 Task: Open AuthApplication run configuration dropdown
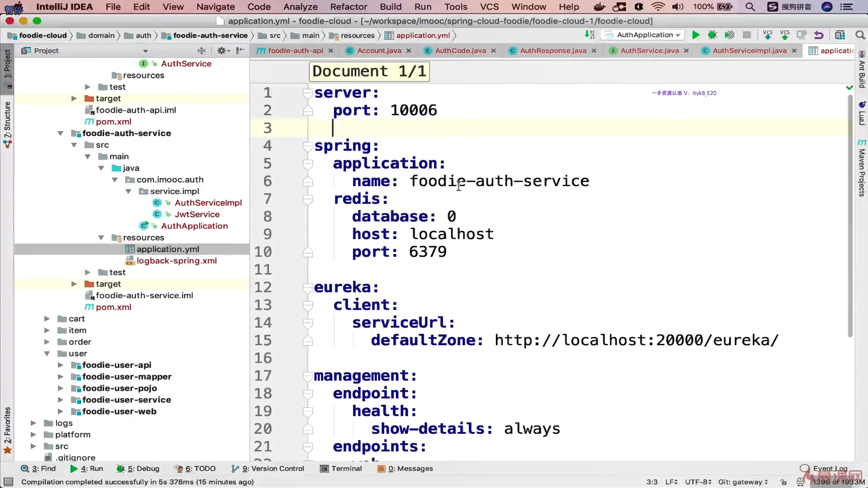pyautogui.click(x=643, y=35)
